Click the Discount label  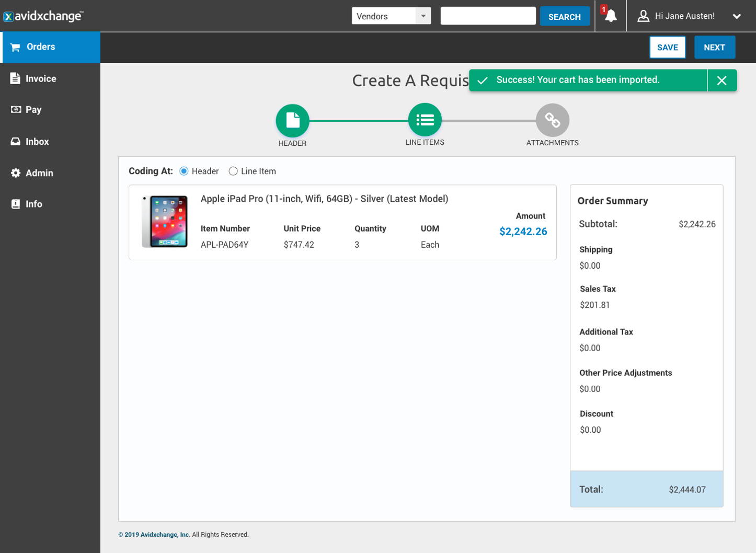(596, 413)
